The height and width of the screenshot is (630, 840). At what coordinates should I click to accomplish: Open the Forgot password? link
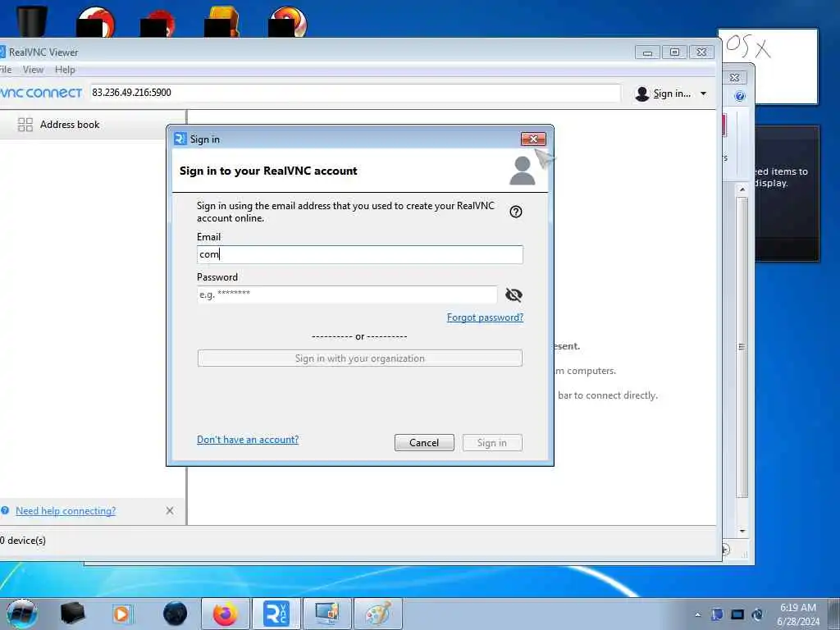click(x=485, y=317)
